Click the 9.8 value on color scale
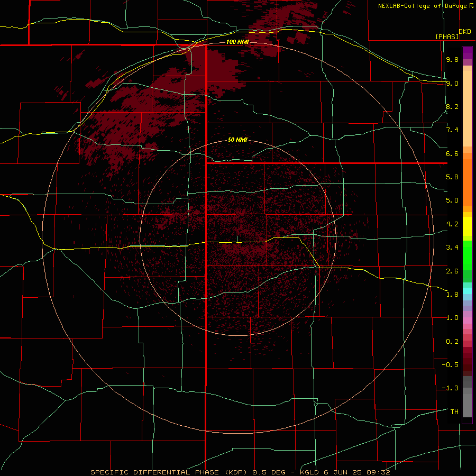476x476 pixels. click(x=452, y=60)
